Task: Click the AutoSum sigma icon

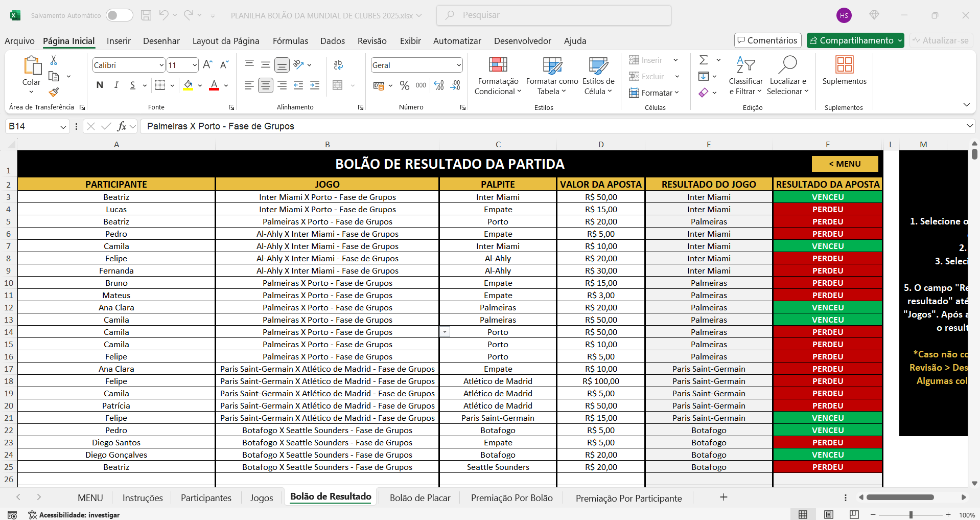Action: click(x=704, y=60)
